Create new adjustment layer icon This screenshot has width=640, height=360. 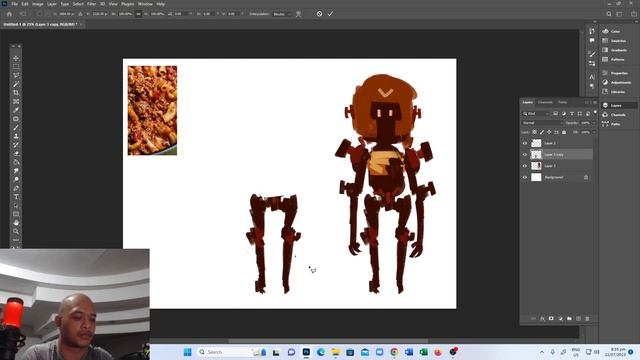click(560, 318)
